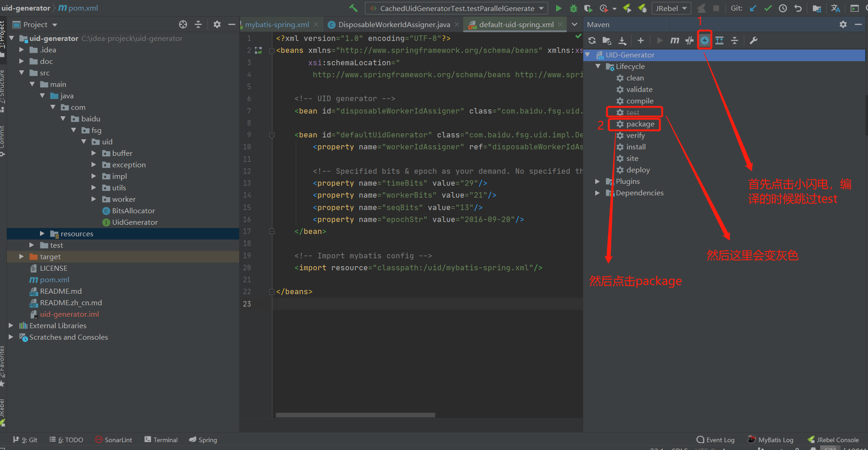
Task: Select the install lifecycle goal
Action: click(636, 147)
